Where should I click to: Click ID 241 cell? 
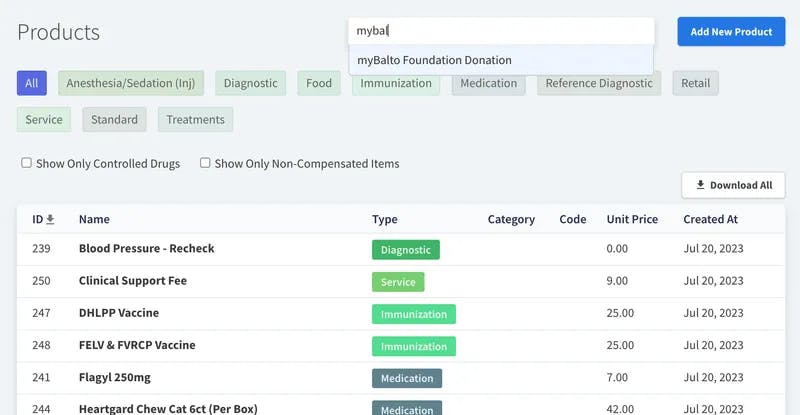pyautogui.click(x=41, y=377)
